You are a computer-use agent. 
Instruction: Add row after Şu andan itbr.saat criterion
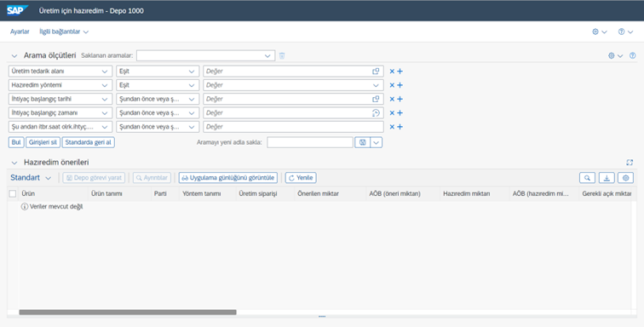(400, 127)
